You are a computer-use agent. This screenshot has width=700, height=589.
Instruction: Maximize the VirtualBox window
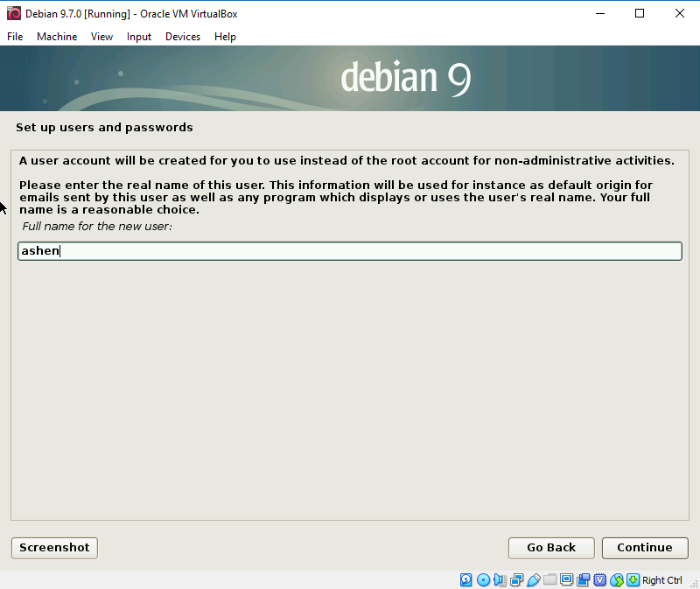[x=640, y=13]
